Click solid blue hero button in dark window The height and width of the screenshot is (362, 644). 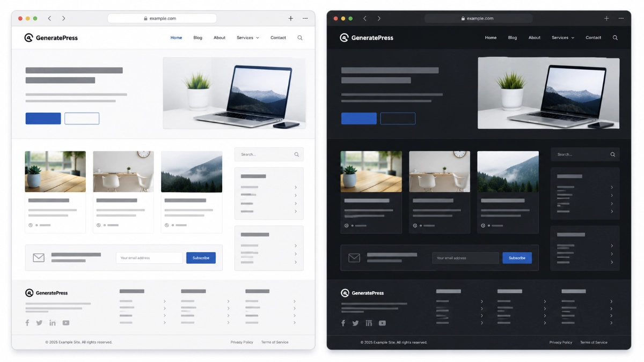pos(358,119)
